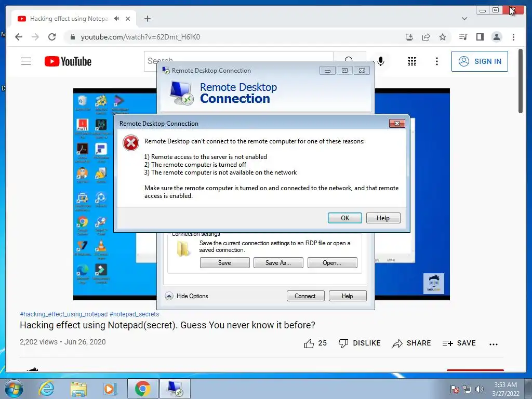Click SIGN IN on YouTube
The width and height of the screenshot is (532, 399).
tap(480, 61)
